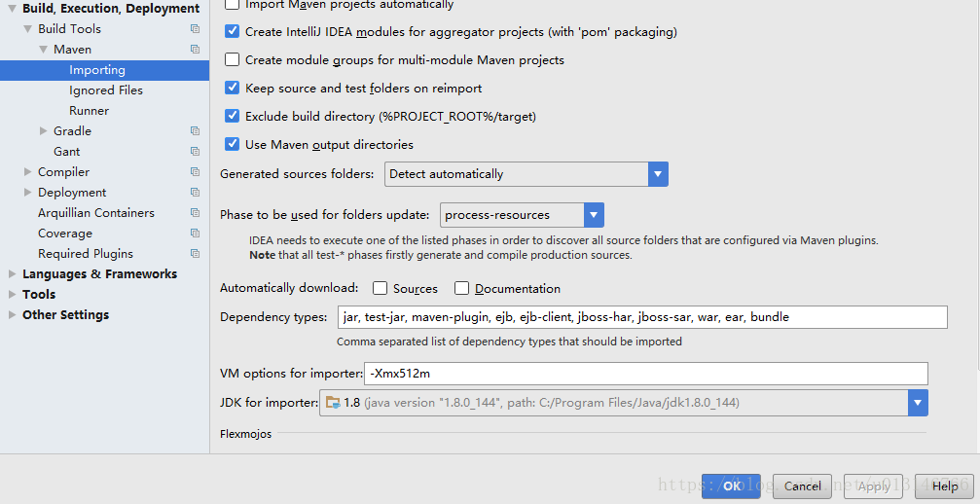This screenshot has width=980, height=504.
Task: Select Runner settings under Maven
Action: click(x=89, y=111)
